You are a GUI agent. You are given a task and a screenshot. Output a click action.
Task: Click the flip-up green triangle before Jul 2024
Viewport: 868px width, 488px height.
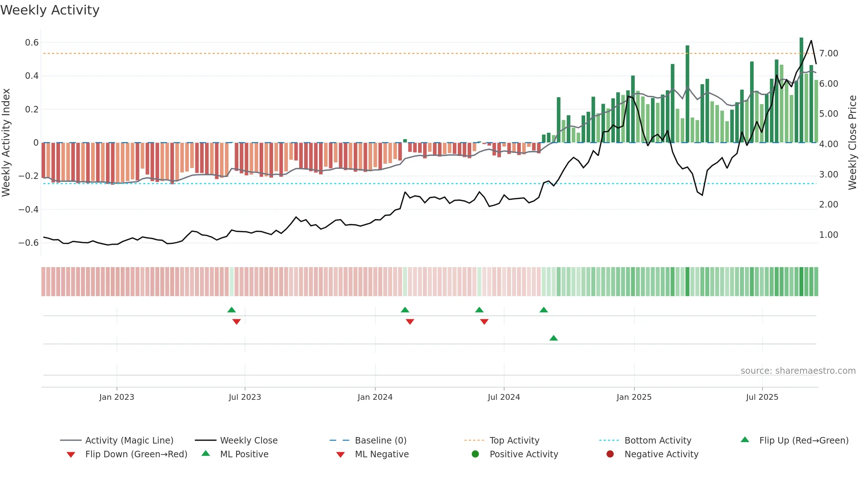coord(479,310)
